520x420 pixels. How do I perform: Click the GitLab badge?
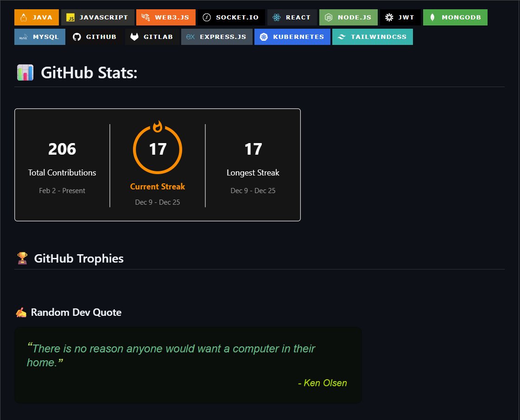(x=152, y=37)
